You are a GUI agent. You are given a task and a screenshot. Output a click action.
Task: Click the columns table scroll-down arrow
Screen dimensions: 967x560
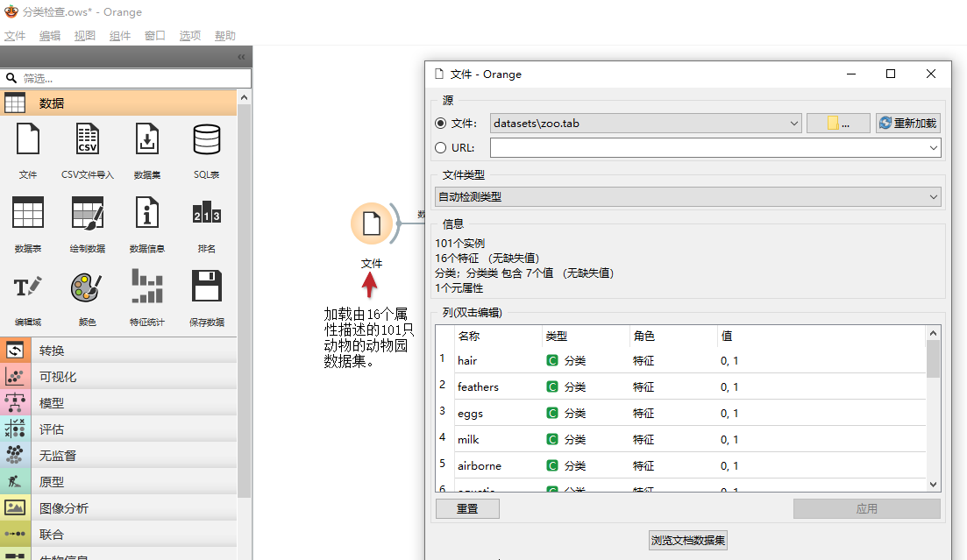(933, 485)
